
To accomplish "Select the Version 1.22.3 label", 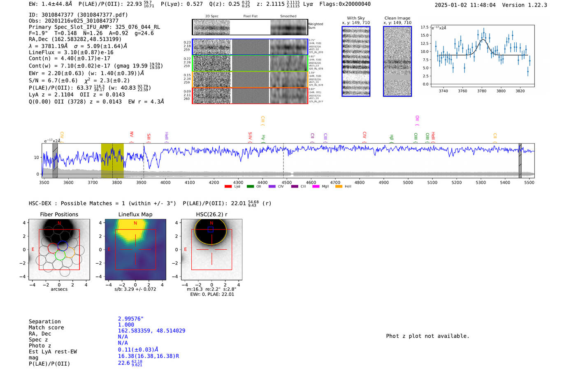I will [525, 5].
